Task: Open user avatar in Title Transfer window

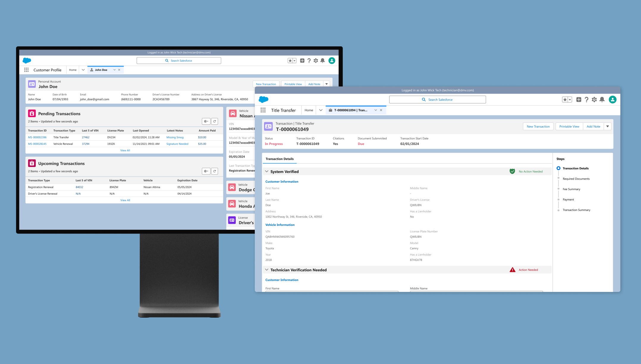Action: click(x=612, y=100)
